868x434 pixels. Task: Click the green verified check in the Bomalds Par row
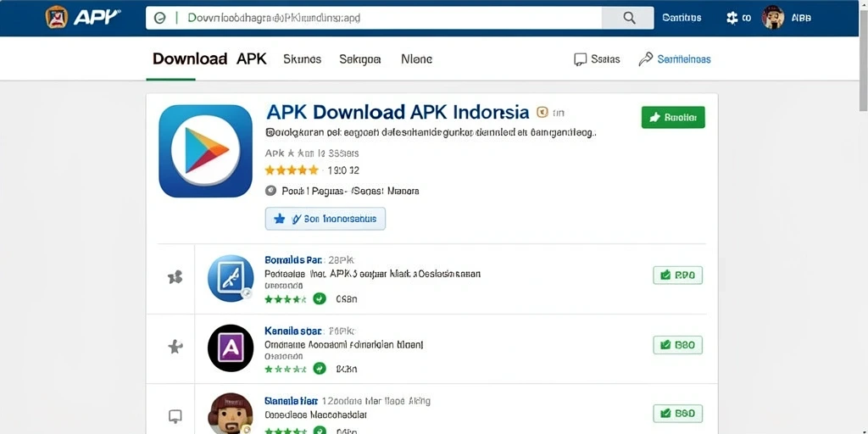click(320, 299)
